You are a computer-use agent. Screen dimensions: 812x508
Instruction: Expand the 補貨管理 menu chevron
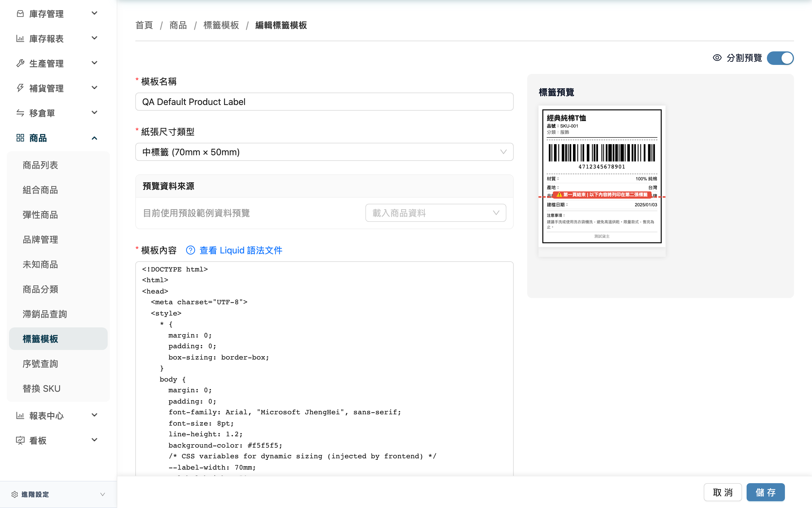coord(95,88)
